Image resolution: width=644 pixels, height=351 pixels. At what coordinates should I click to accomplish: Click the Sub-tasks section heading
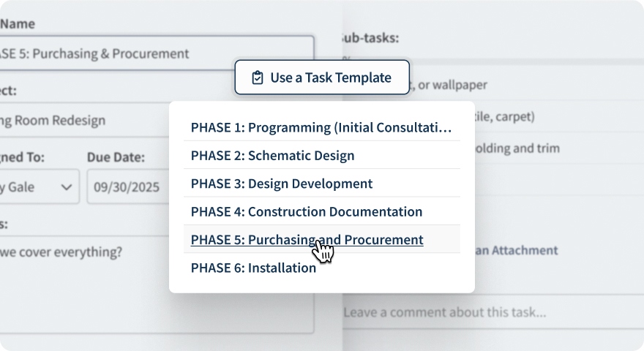(370, 39)
